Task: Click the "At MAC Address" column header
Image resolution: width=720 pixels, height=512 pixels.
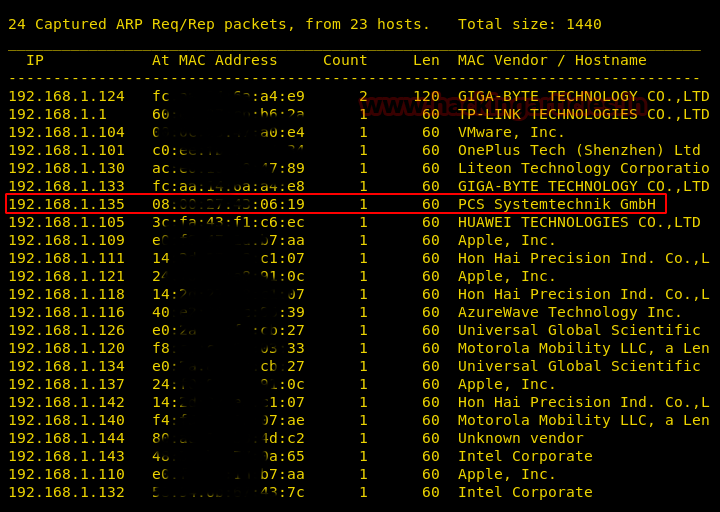Action: (x=215, y=60)
